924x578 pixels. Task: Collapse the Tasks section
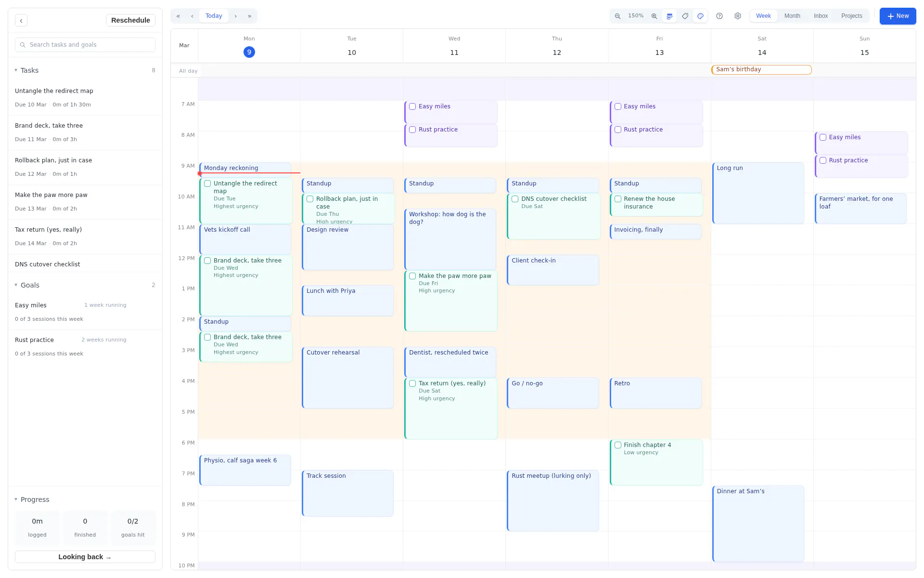tap(16, 70)
